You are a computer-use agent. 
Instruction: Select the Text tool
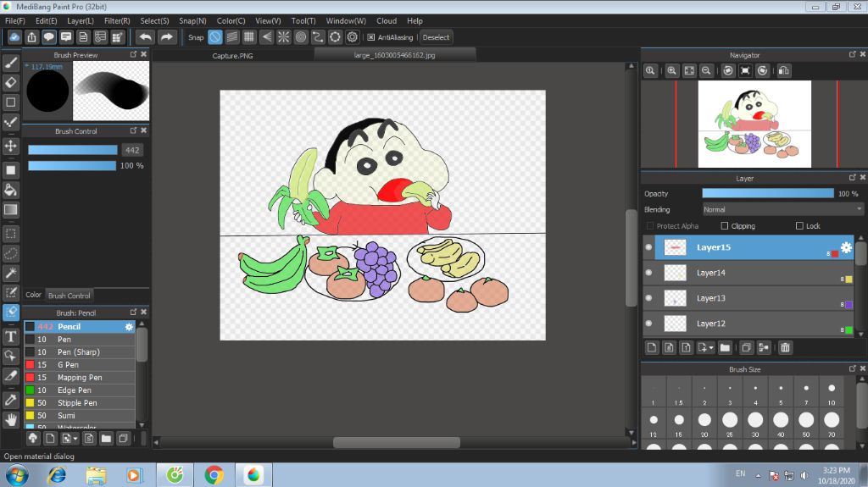[10, 336]
